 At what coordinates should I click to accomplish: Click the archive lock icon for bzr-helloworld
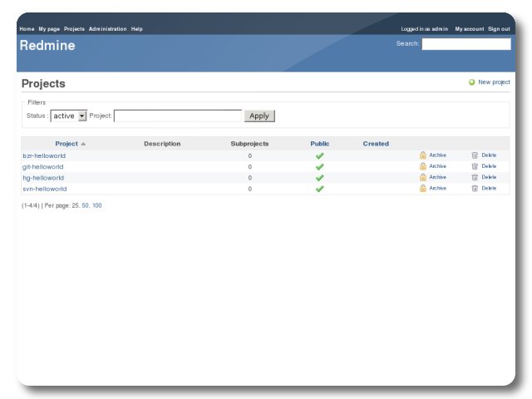[423, 155]
